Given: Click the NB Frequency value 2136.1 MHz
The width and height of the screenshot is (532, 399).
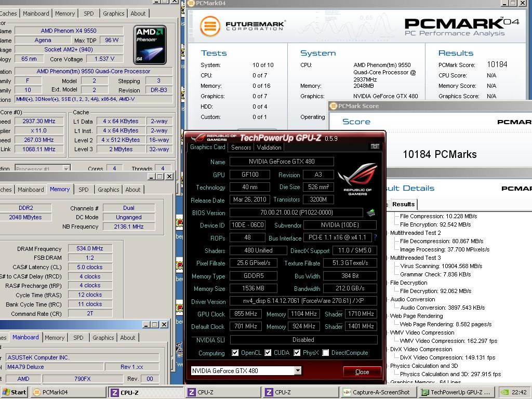Looking at the screenshot, I should (x=129, y=227).
